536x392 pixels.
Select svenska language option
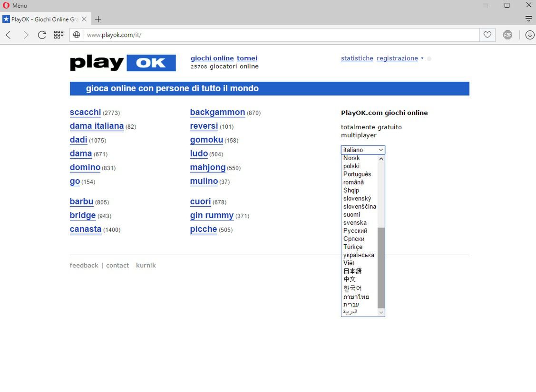360,223
